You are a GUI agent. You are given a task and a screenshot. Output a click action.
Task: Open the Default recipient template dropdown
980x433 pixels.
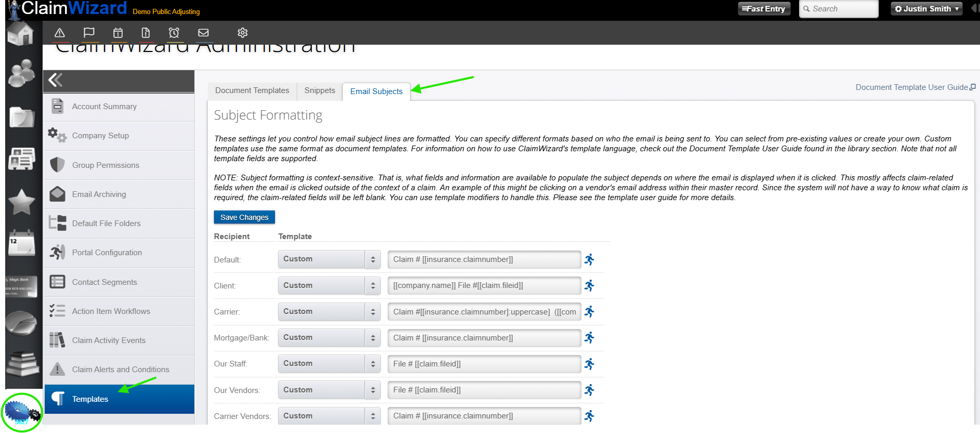coord(329,259)
